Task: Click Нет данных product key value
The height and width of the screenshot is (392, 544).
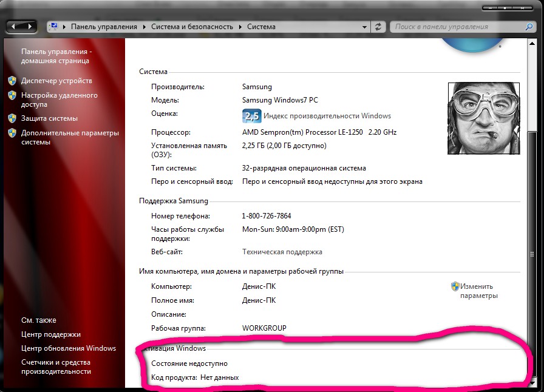Action: click(x=220, y=377)
